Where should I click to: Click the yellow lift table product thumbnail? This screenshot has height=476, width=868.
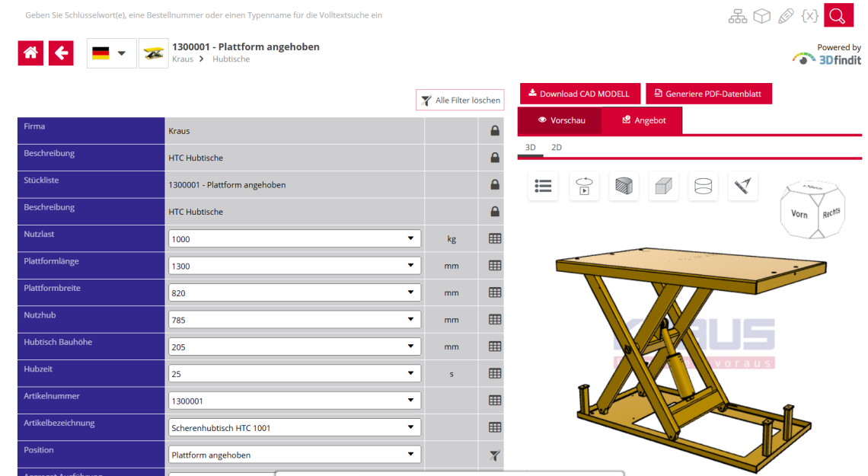153,53
